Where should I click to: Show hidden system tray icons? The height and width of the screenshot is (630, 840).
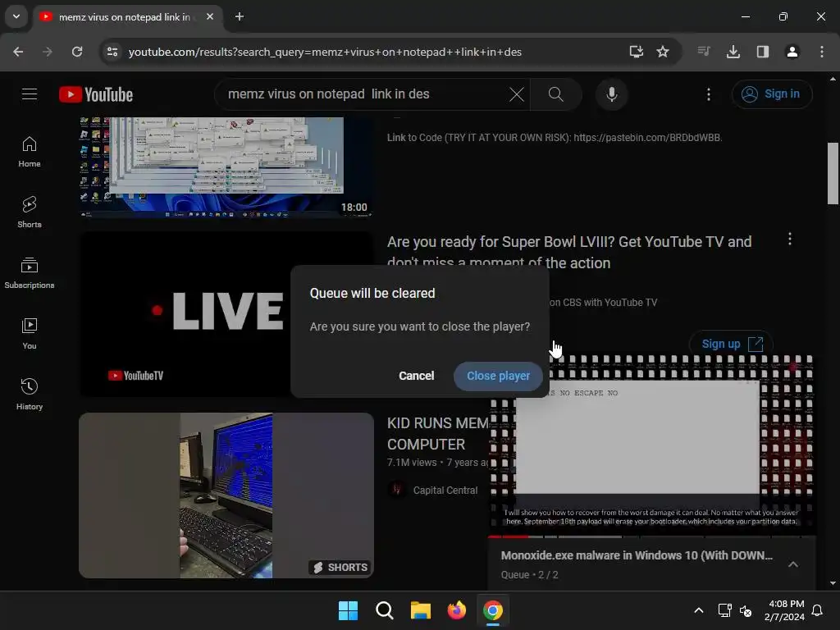(x=699, y=610)
